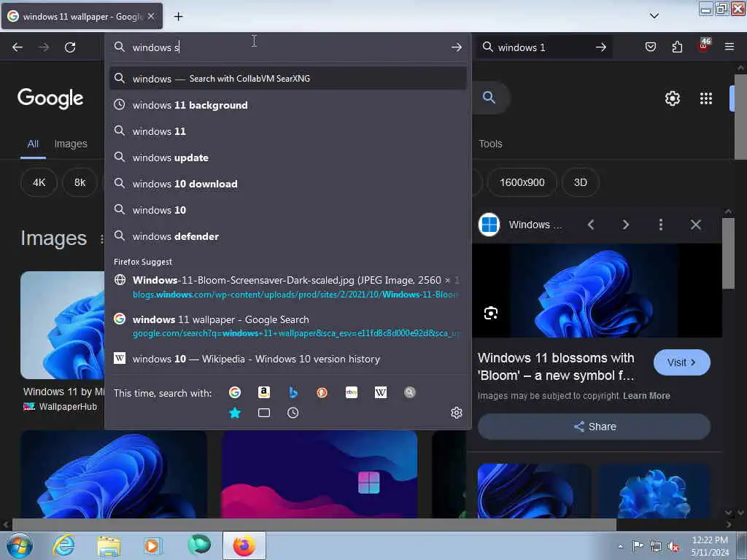This screenshot has height=560, width=747.
Task: Open the Windows Start button
Action: 20,545
